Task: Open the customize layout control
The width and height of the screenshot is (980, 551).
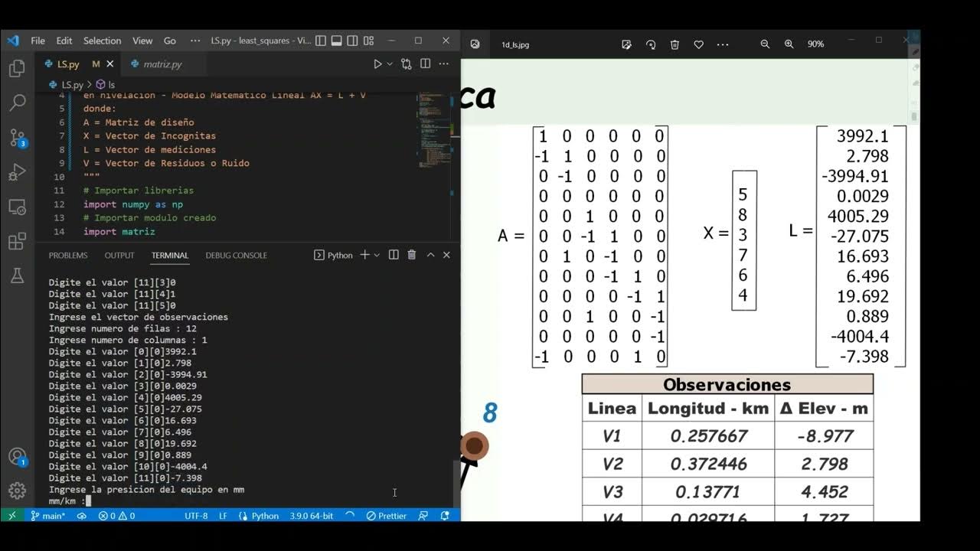Action: [369, 41]
